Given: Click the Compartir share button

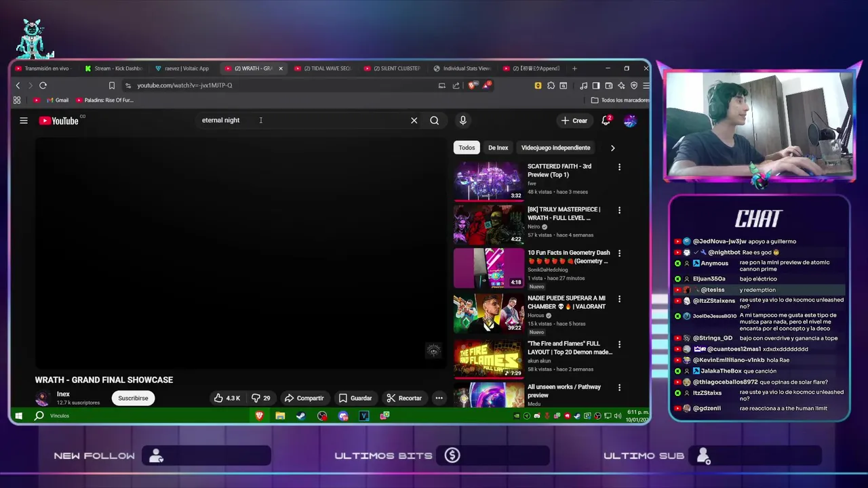Looking at the screenshot, I should 304,398.
